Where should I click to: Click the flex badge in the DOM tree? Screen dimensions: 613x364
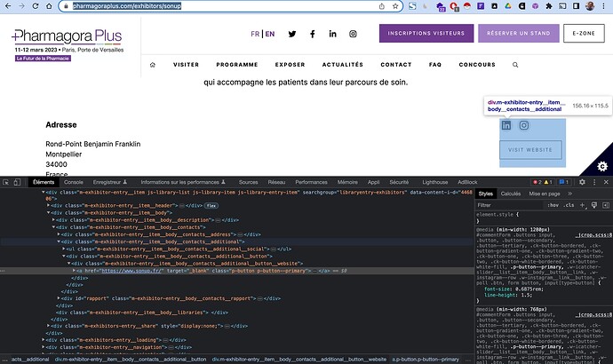click(x=211, y=205)
